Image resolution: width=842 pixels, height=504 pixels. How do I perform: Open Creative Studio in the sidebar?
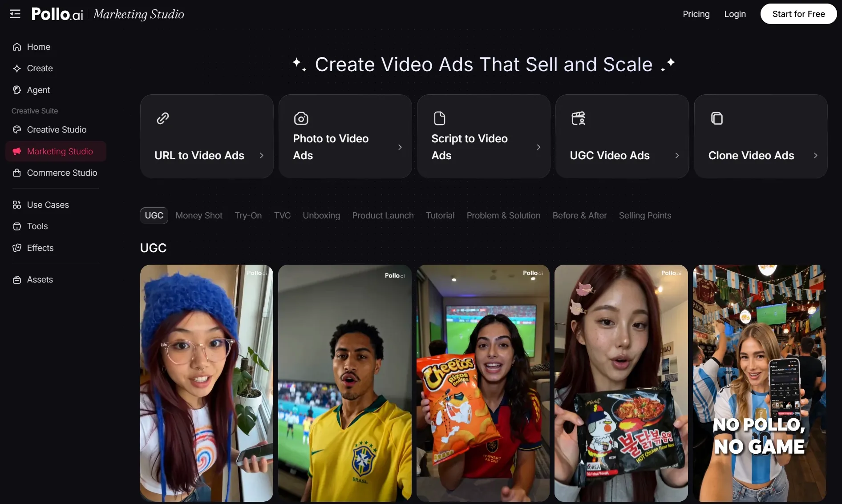(56, 129)
